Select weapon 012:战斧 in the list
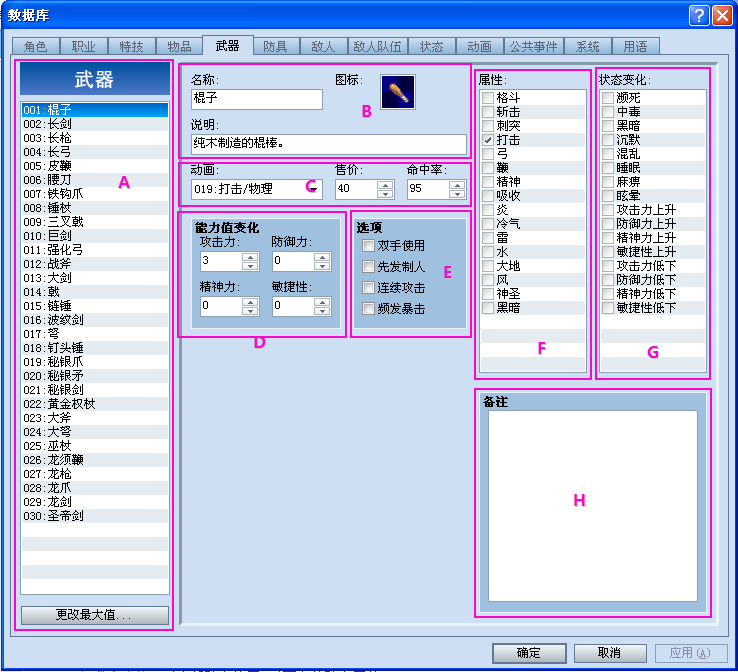 pos(95,264)
